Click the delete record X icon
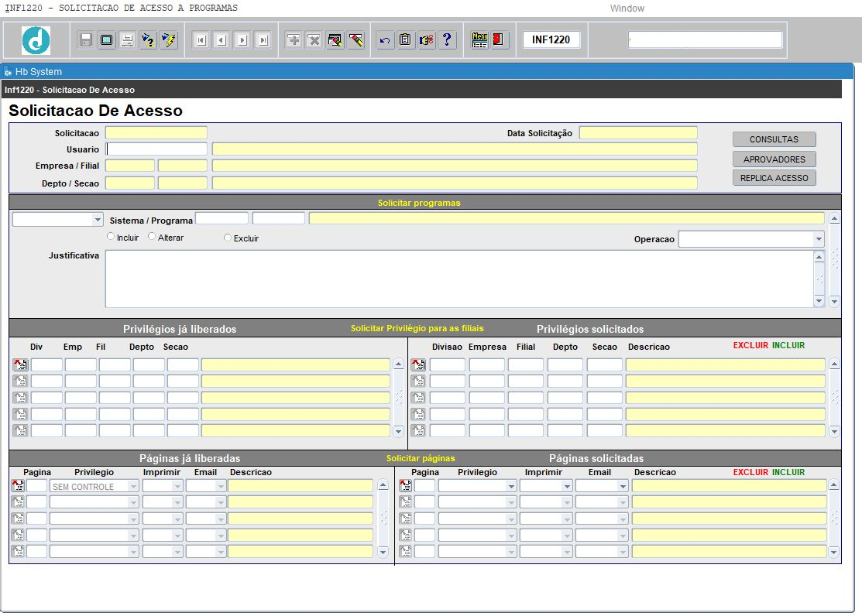 pos(314,39)
